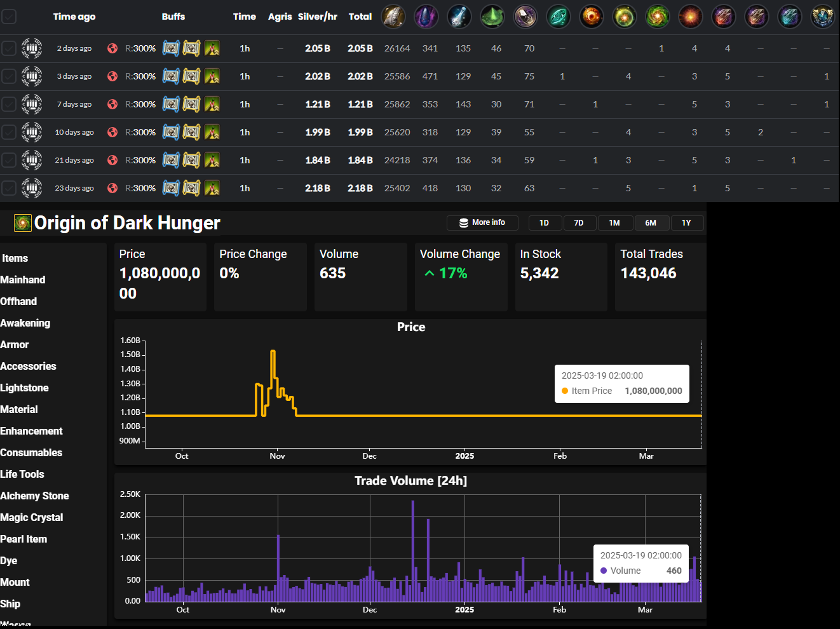Open the Mount category
Screen dimensions: 840x629
pos(15,583)
